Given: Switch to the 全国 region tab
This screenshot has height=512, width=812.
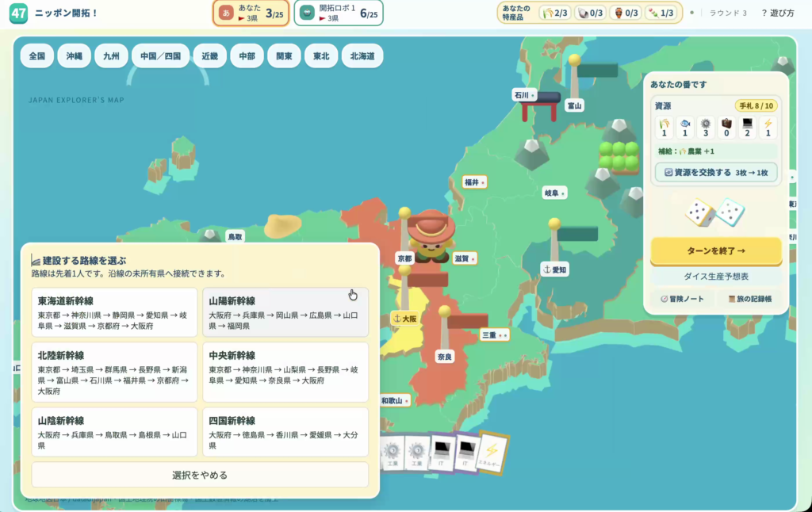Looking at the screenshot, I should tap(36, 56).
